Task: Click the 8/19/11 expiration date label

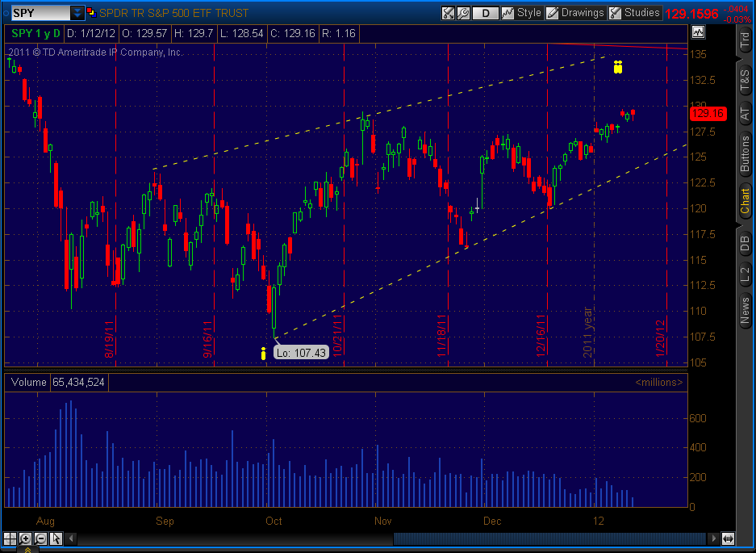Action: [x=109, y=339]
